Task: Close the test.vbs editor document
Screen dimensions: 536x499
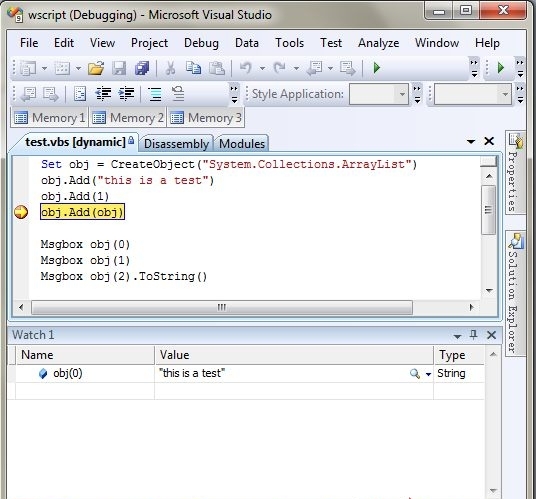Action: click(x=489, y=141)
